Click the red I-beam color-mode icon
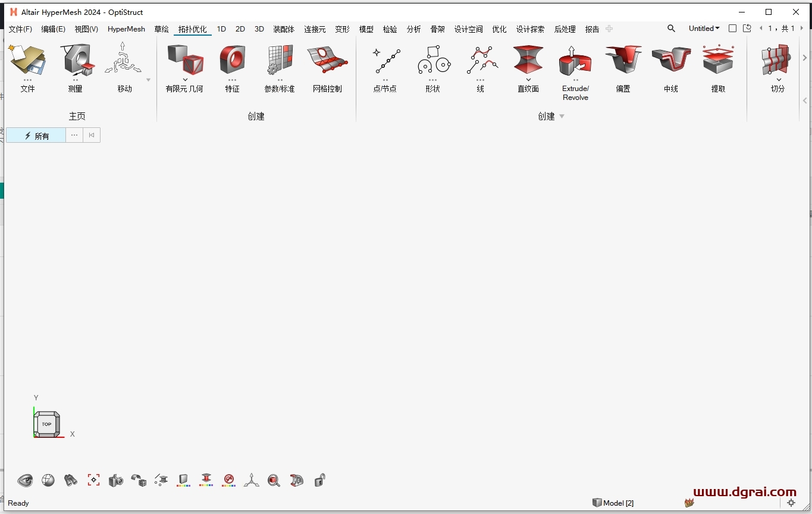812x514 pixels. (x=206, y=480)
